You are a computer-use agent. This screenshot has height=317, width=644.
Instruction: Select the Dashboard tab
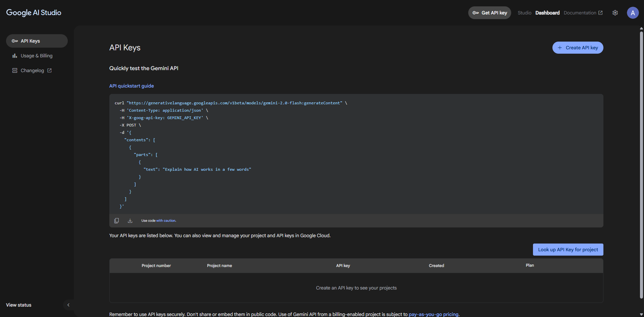pos(547,13)
